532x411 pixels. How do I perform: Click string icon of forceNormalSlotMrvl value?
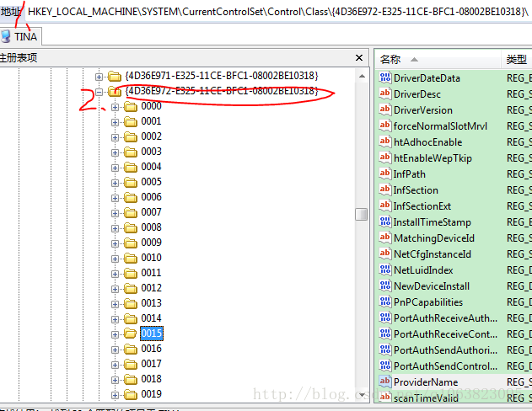(385, 125)
